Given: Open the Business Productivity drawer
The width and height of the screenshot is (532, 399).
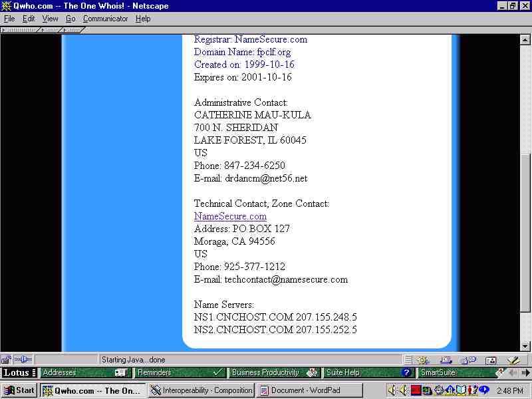Looking at the screenshot, I should pos(275,372).
